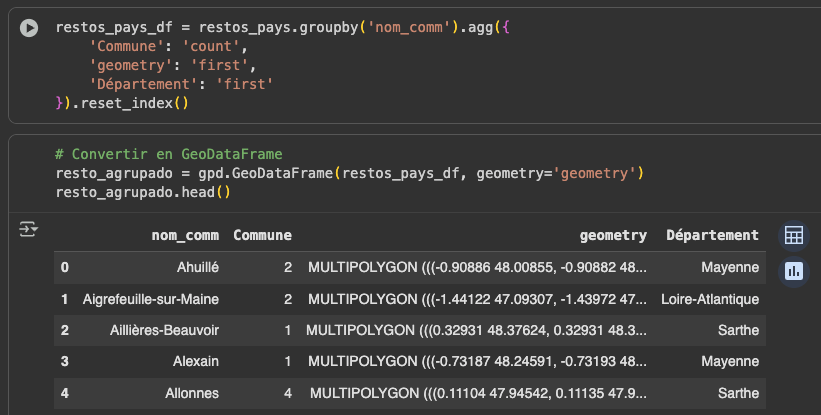Convert dataframe to interactive table

tap(793, 236)
